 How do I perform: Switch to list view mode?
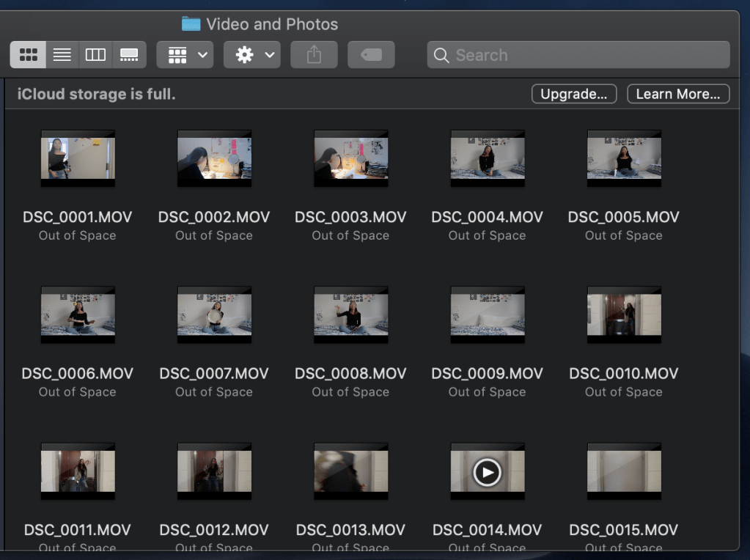coord(62,55)
